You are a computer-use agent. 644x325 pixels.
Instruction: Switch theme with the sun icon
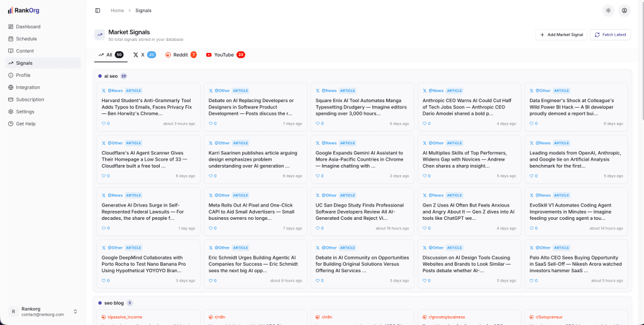coord(608,10)
